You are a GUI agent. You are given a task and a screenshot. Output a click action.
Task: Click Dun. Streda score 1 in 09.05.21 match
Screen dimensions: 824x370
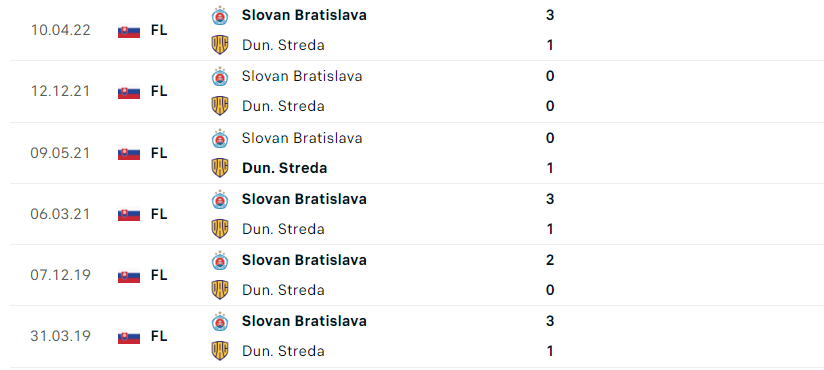[550, 168]
